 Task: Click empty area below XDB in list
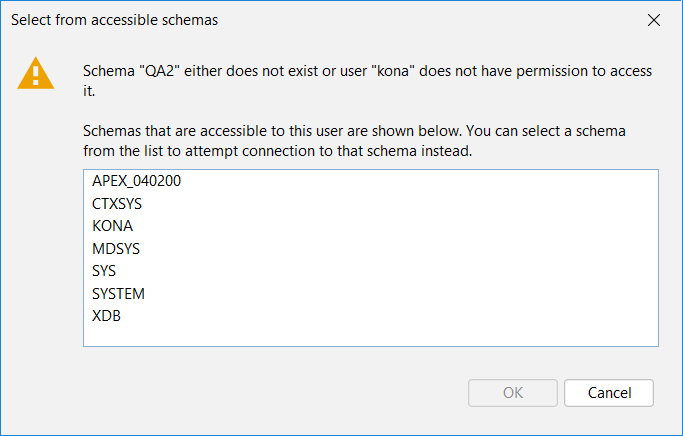(371, 336)
